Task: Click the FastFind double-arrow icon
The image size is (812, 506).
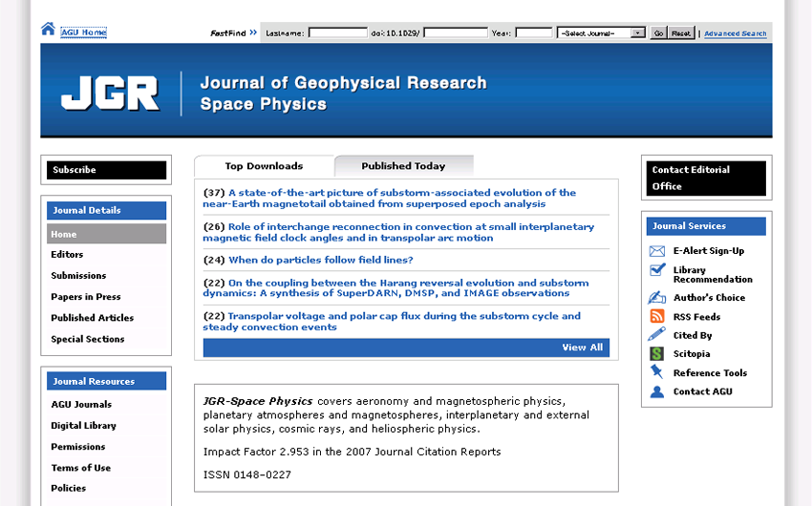Action: pos(253,32)
